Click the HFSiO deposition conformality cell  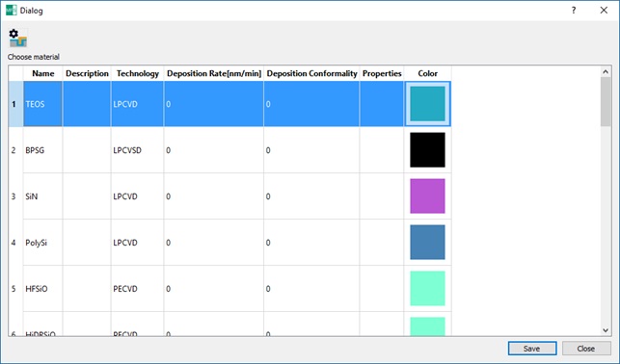[x=311, y=289]
